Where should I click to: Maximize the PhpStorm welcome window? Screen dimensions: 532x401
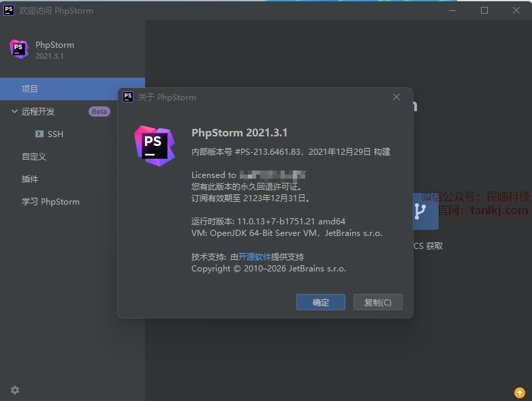click(x=484, y=10)
